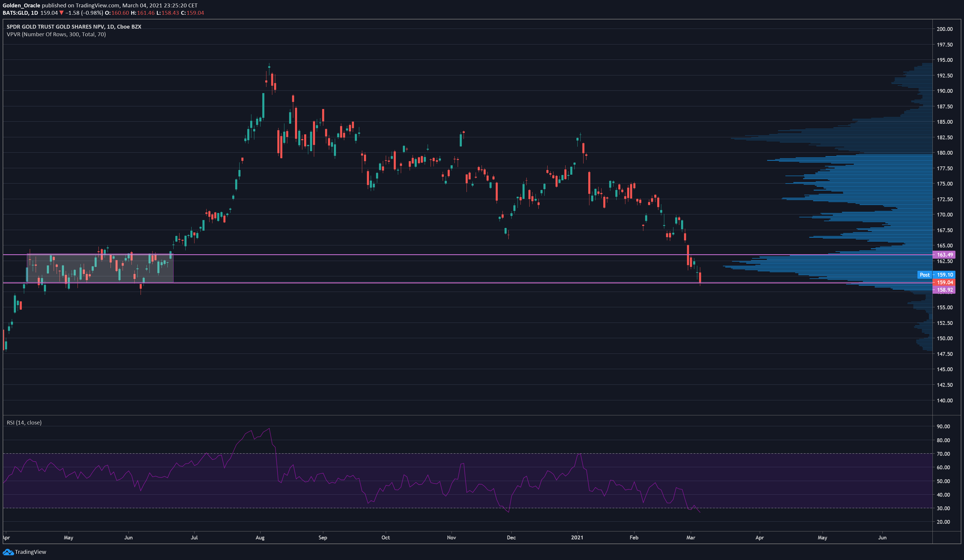Click the 159.10 post-market price label
This screenshot has height=560, width=964.
[x=945, y=275]
